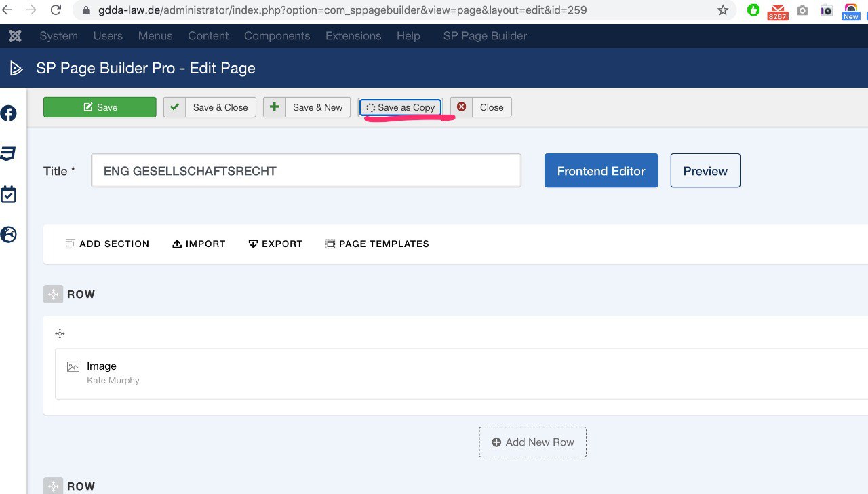This screenshot has width=868, height=494.
Task: Open the Extensions menu
Action: (x=353, y=36)
